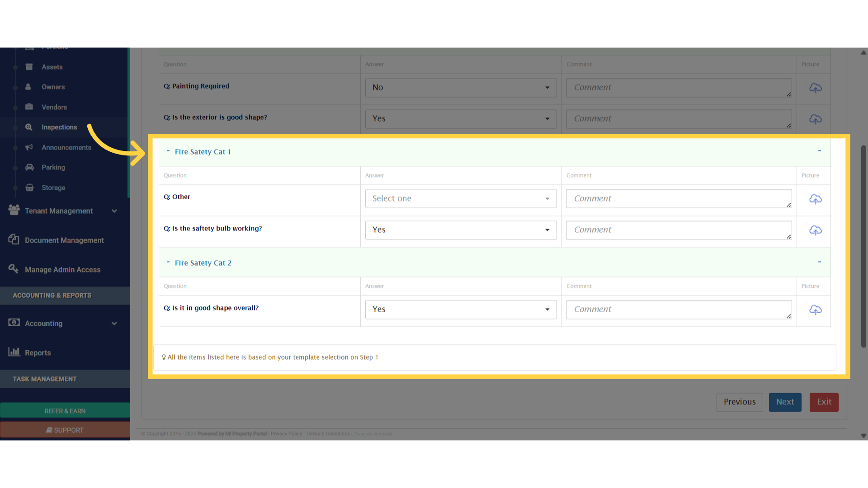This screenshot has height=488, width=868.
Task: Open Manage Admin Access menu item
Action: click(62, 269)
